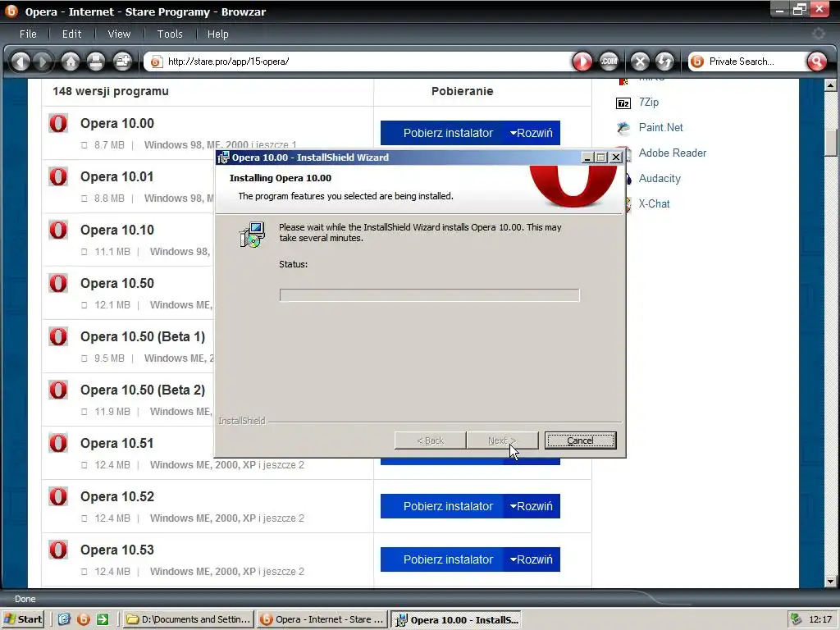
Task: Click the Opera 10.53 red logo icon
Action: click(58, 550)
